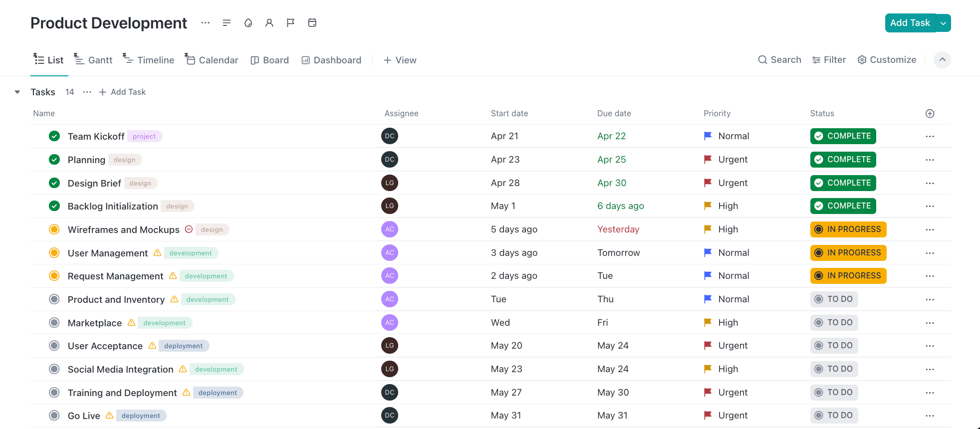Toggle status circle of Product and Inventory

(x=54, y=299)
